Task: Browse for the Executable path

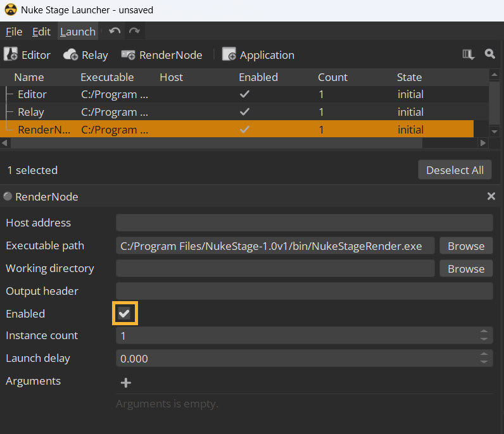Action: coord(465,246)
